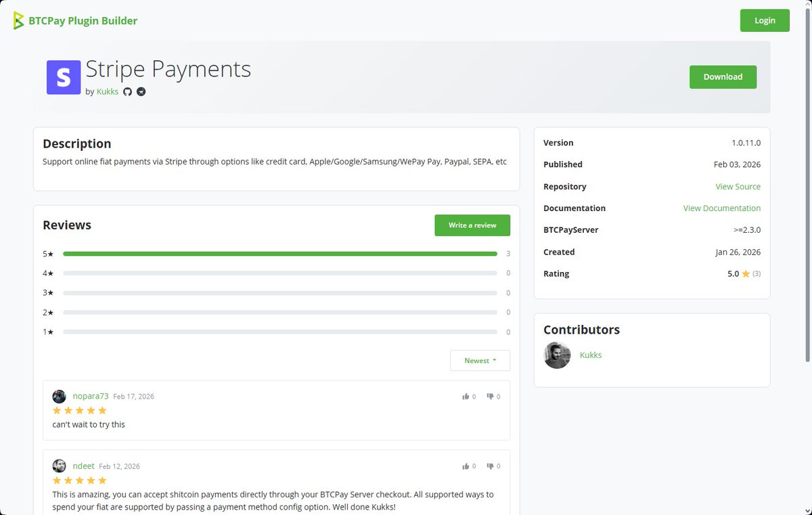Click the 2-star rating bar

pyautogui.click(x=280, y=313)
